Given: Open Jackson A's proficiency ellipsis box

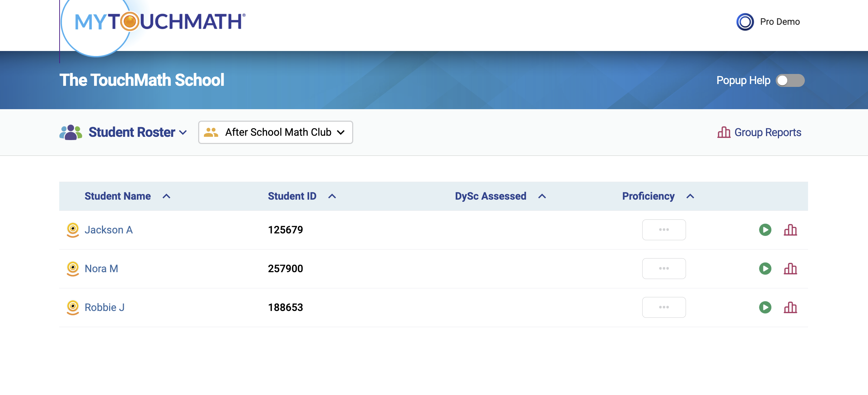Looking at the screenshot, I should pyautogui.click(x=664, y=230).
